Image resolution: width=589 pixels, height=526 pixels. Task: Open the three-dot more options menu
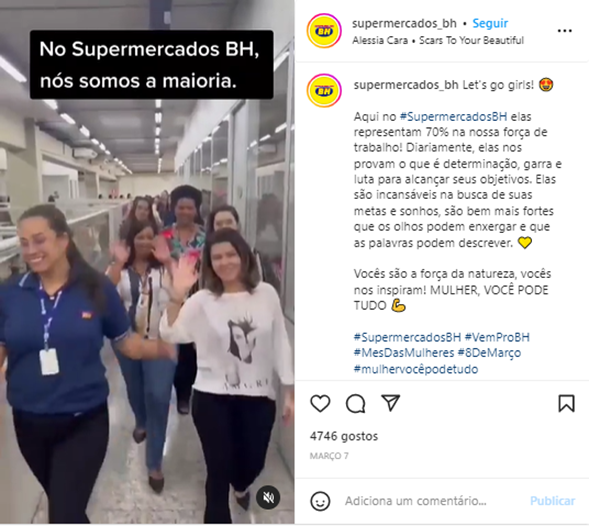click(565, 31)
